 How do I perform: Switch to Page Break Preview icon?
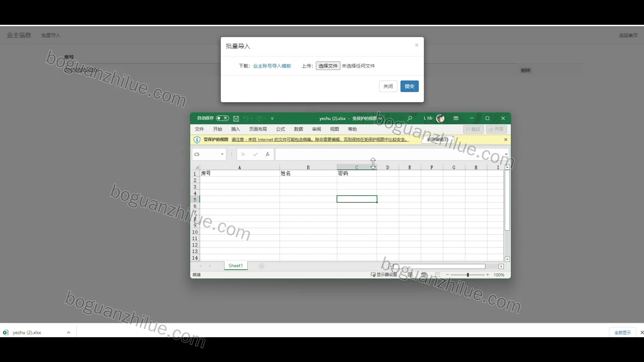point(437,275)
